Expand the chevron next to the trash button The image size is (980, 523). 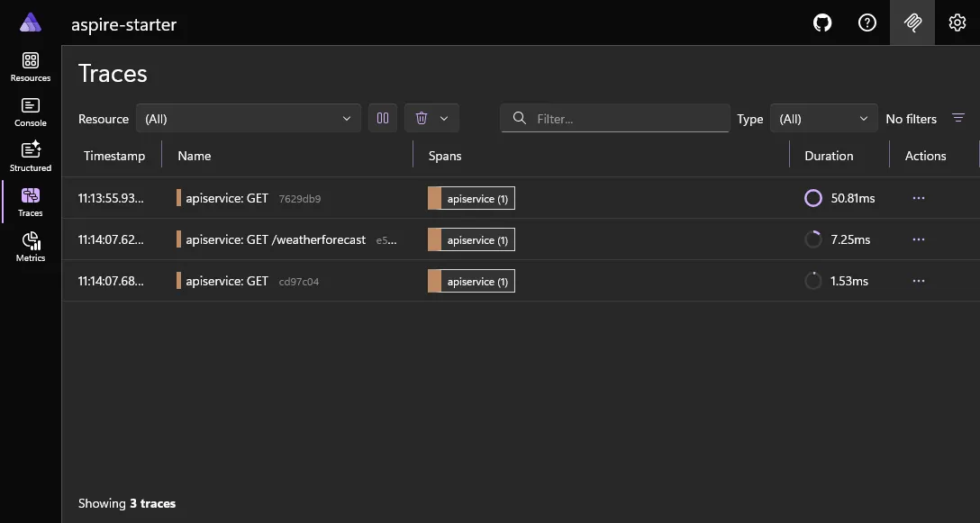[443, 118]
